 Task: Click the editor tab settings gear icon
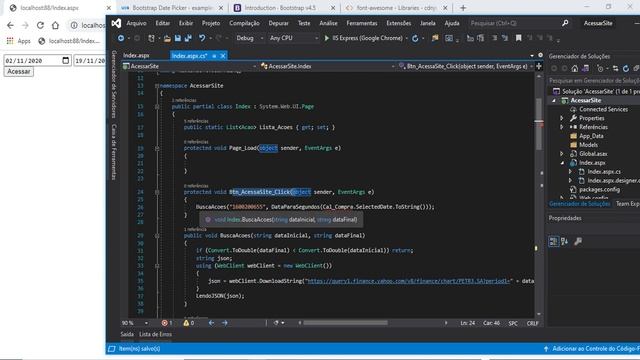(x=540, y=55)
